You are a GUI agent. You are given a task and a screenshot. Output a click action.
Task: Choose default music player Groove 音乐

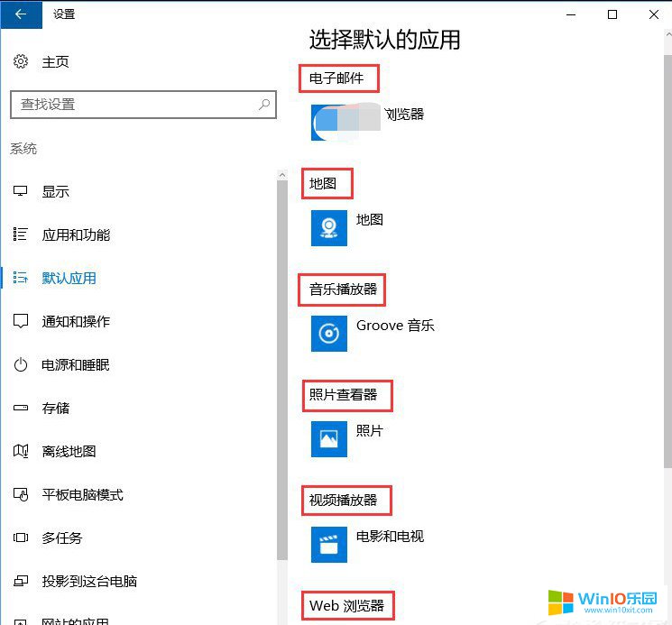(395, 326)
